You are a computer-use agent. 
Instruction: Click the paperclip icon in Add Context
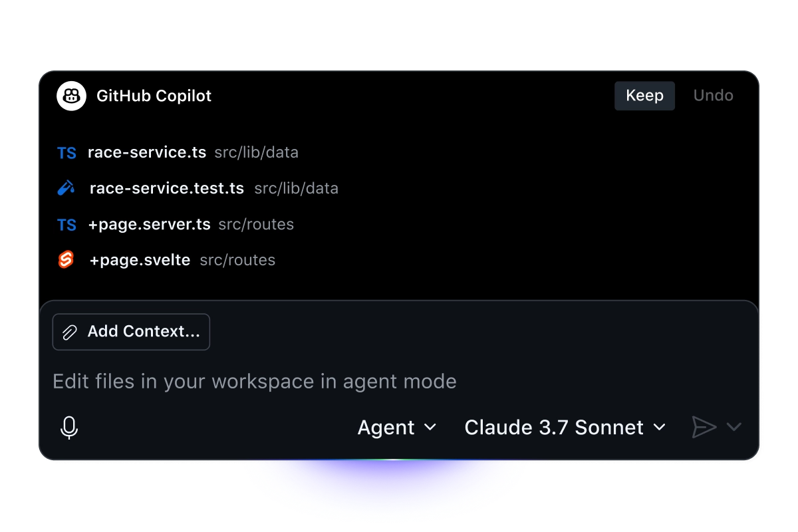click(x=70, y=332)
